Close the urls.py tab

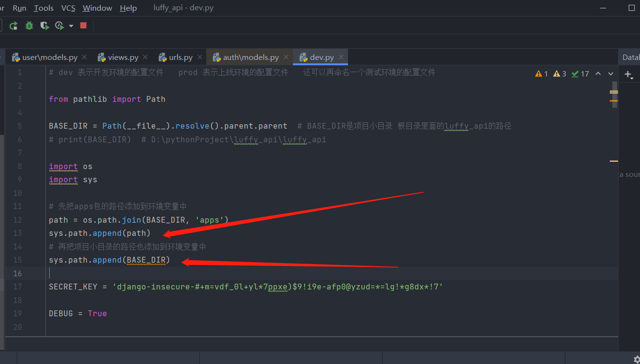(x=199, y=57)
